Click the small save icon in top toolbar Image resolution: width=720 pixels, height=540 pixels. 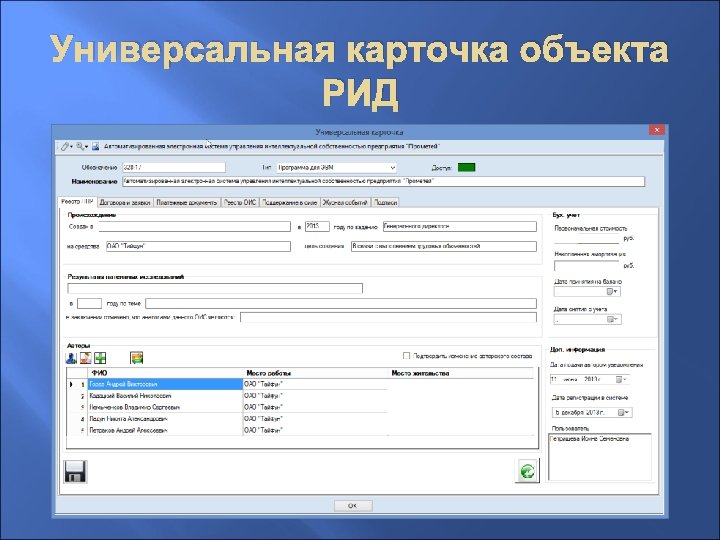coord(96,146)
